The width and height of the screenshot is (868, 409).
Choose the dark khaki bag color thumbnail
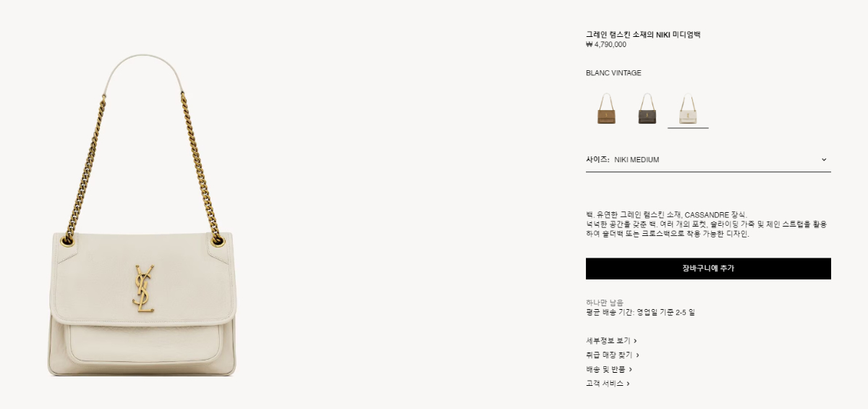click(647, 109)
